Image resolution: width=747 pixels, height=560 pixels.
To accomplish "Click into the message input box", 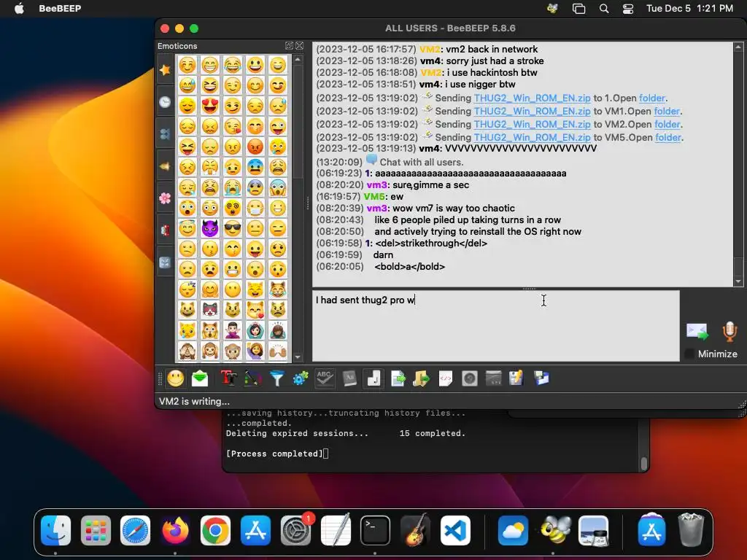I will pyautogui.click(x=496, y=326).
